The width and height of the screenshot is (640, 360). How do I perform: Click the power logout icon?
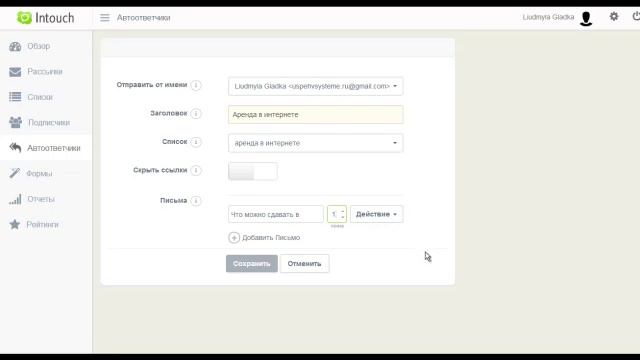636,17
